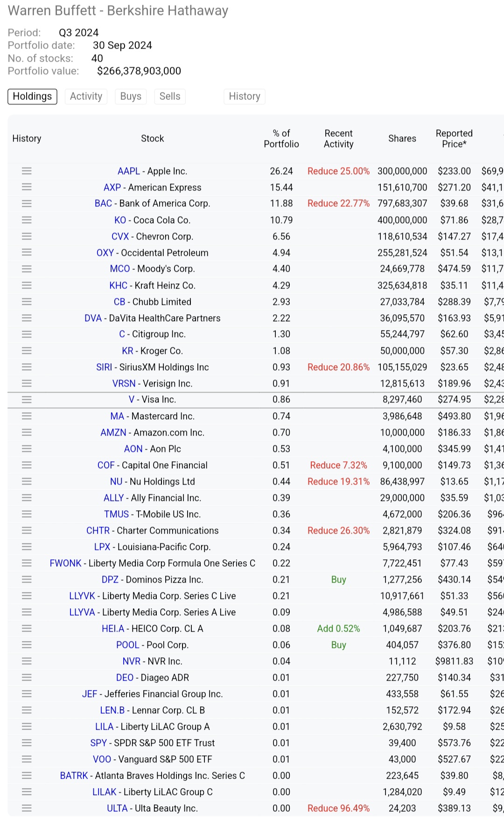Click the history icon beside NVR Inc.
504x825 pixels.
click(27, 661)
